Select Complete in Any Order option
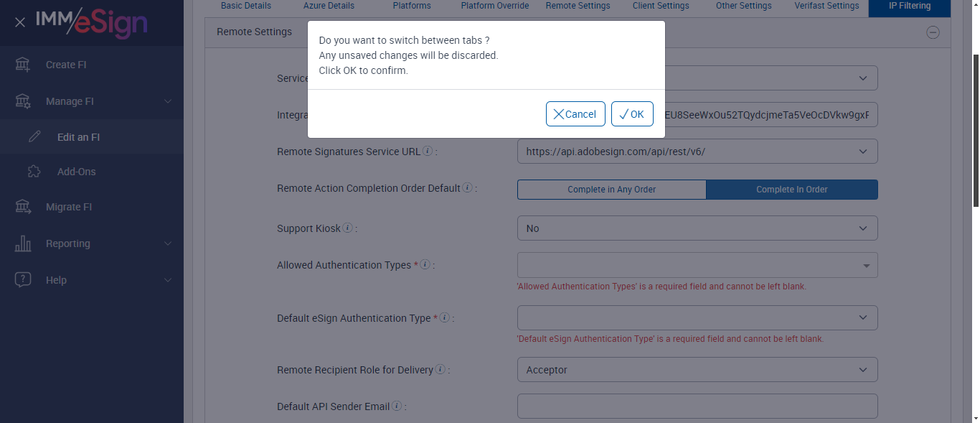980x423 pixels. [611, 190]
